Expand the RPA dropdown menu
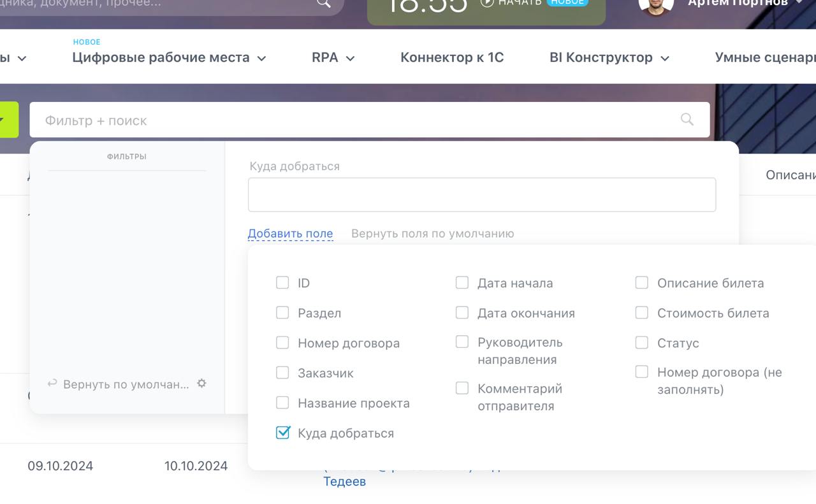The height and width of the screenshot is (504, 816). pyautogui.click(x=333, y=57)
